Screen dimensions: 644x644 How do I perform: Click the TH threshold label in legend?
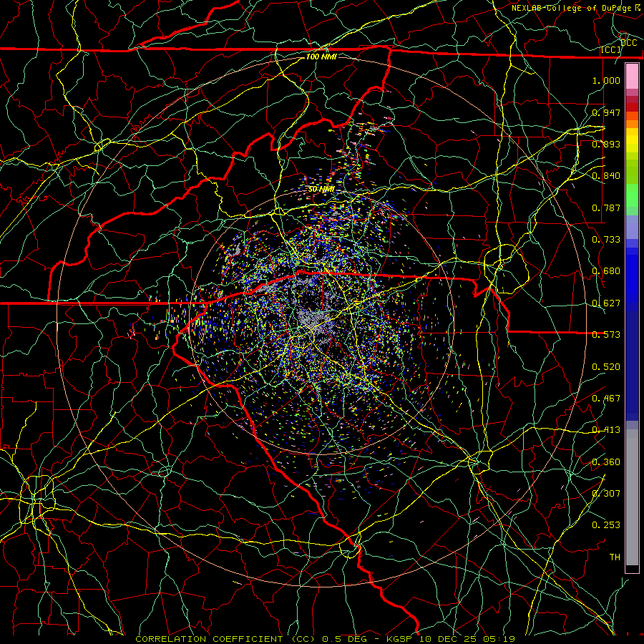(x=615, y=557)
